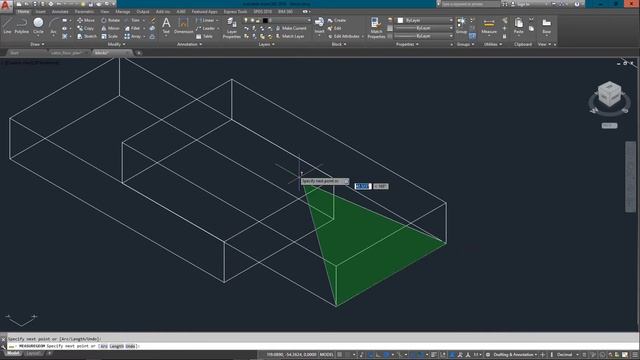This screenshot has width=640, height=360.
Task: Switch to the Model layout tab
Action: [13, 353]
